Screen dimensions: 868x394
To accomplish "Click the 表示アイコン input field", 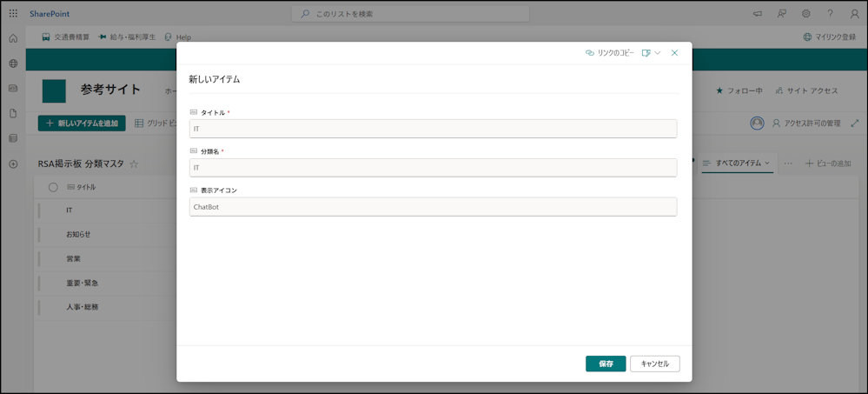I will pyautogui.click(x=433, y=207).
